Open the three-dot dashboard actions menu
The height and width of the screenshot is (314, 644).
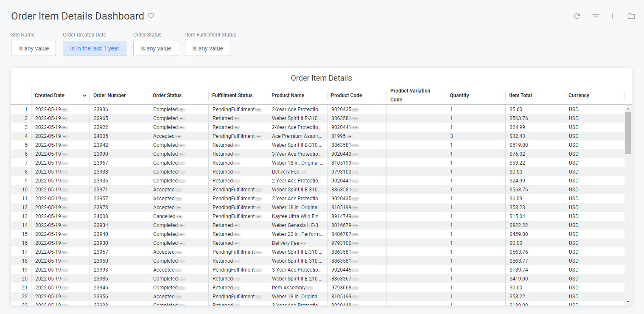click(612, 16)
